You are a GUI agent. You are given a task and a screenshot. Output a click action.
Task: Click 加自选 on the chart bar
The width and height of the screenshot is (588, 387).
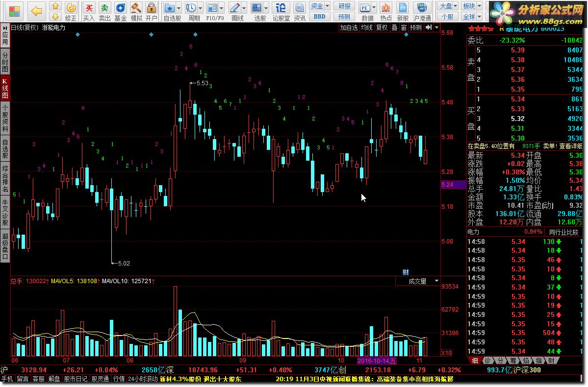tap(349, 27)
